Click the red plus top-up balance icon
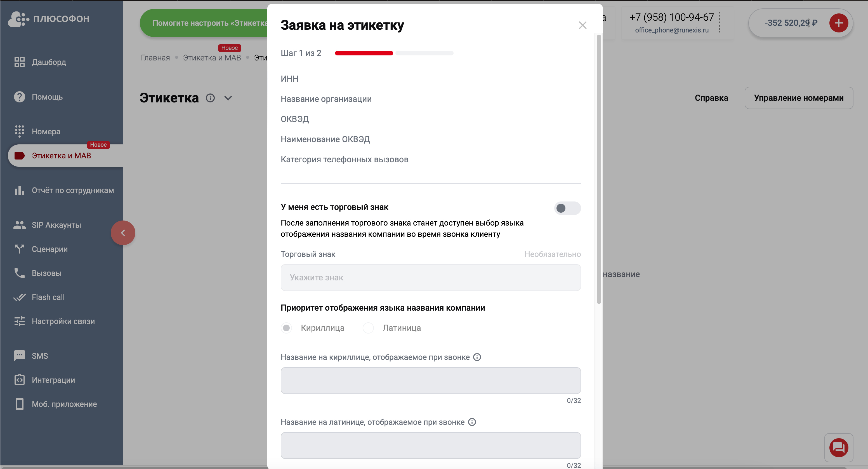The width and height of the screenshot is (868, 469). (x=838, y=23)
